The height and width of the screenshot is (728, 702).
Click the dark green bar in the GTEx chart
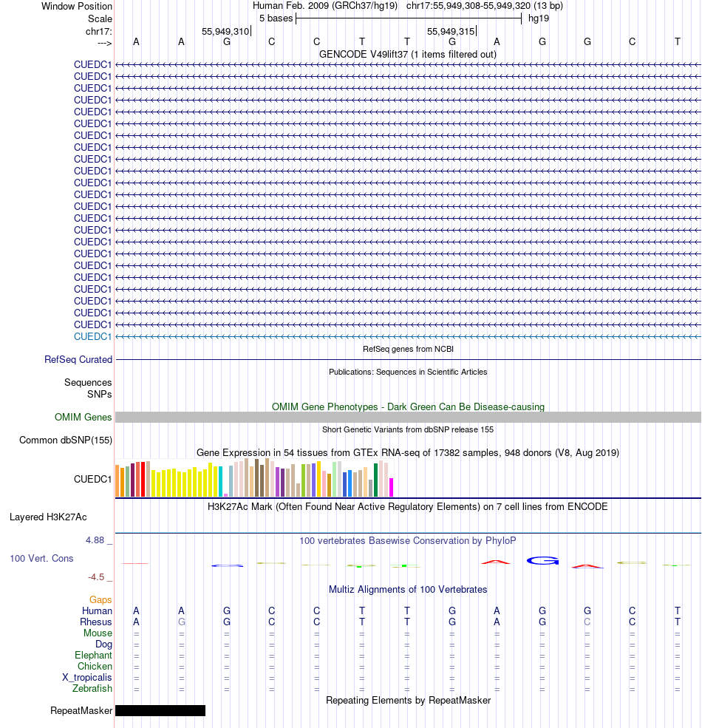375,480
